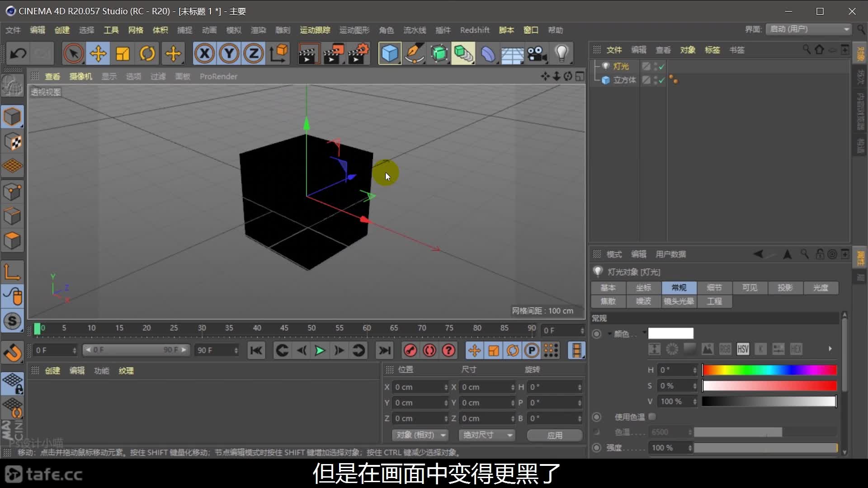Toggle the X axis lock

click(x=205, y=54)
